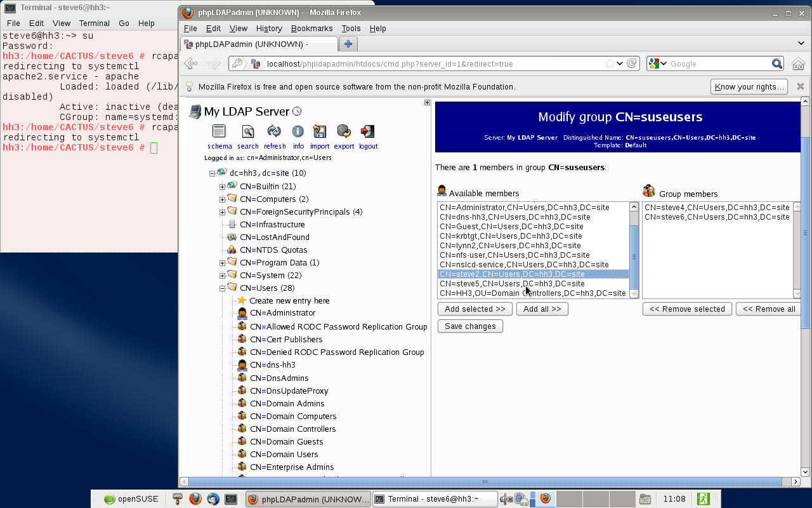This screenshot has width=812, height=508.
Task: Click the Add all >> button
Action: [x=542, y=309]
